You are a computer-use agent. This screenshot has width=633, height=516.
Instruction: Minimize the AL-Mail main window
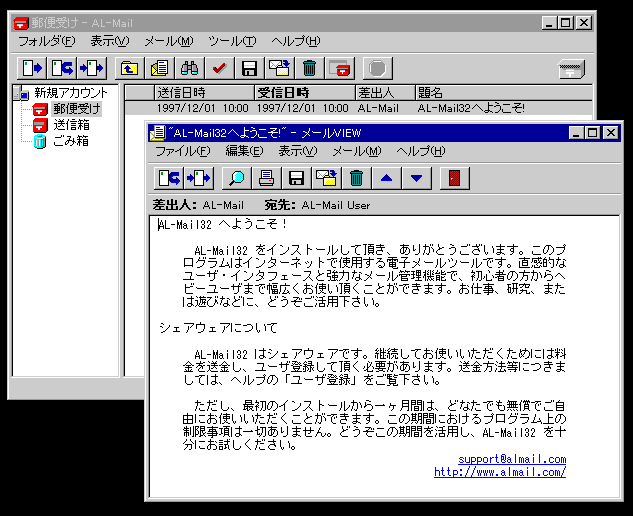coord(549,23)
